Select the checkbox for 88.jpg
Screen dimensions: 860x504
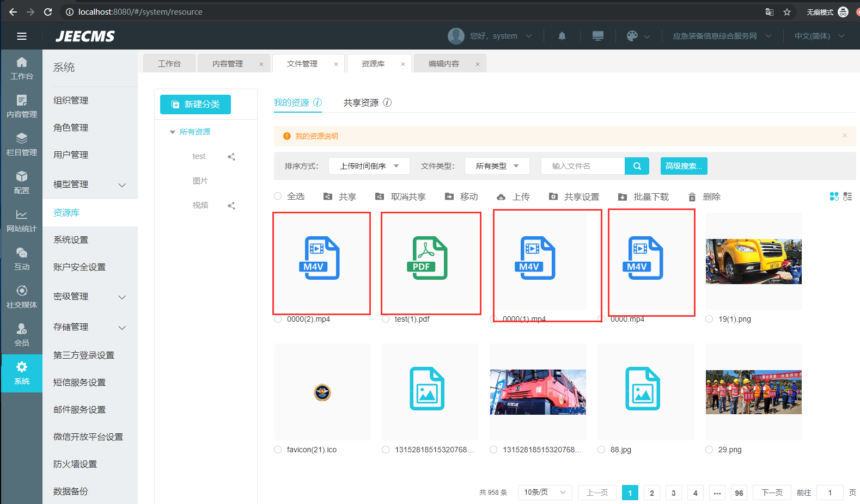(601, 450)
